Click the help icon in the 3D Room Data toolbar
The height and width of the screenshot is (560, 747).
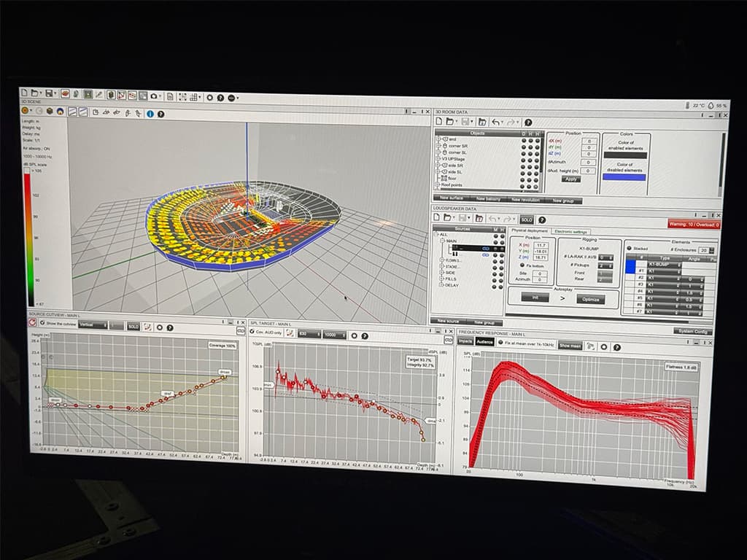click(528, 122)
